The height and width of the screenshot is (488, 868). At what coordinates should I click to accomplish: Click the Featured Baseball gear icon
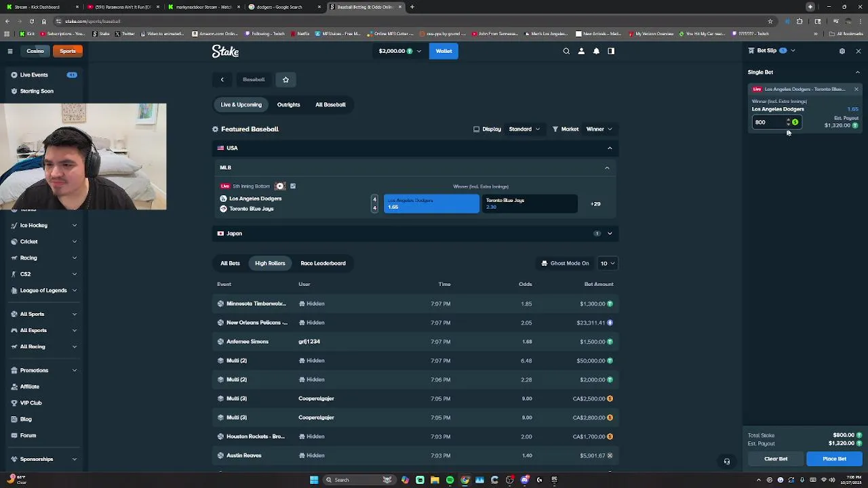tap(215, 129)
